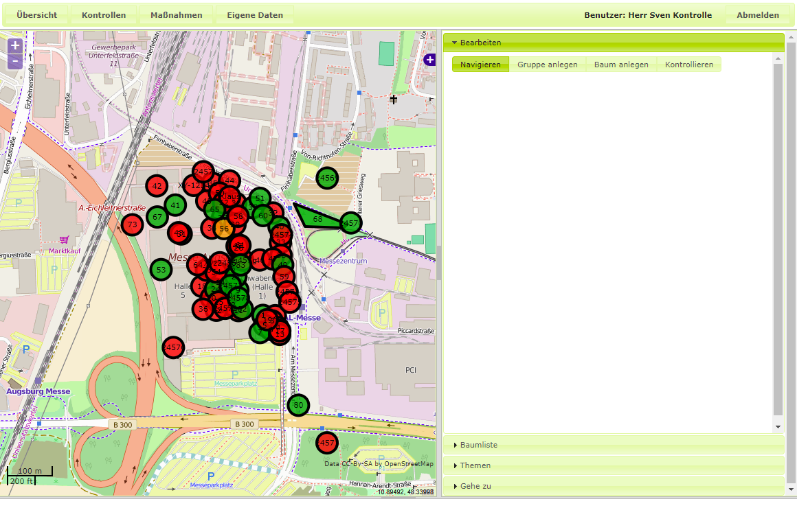The height and width of the screenshot is (532, 797).
Task: Open the Kontrollen menu
Action: click(x=103, y=15)
